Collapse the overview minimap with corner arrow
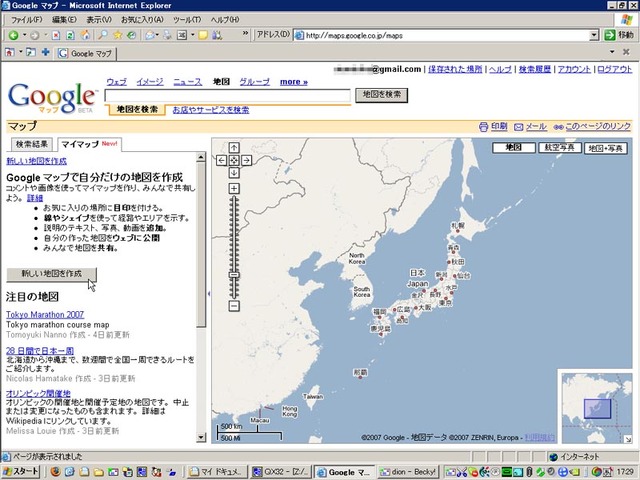 tap(627, 439)
